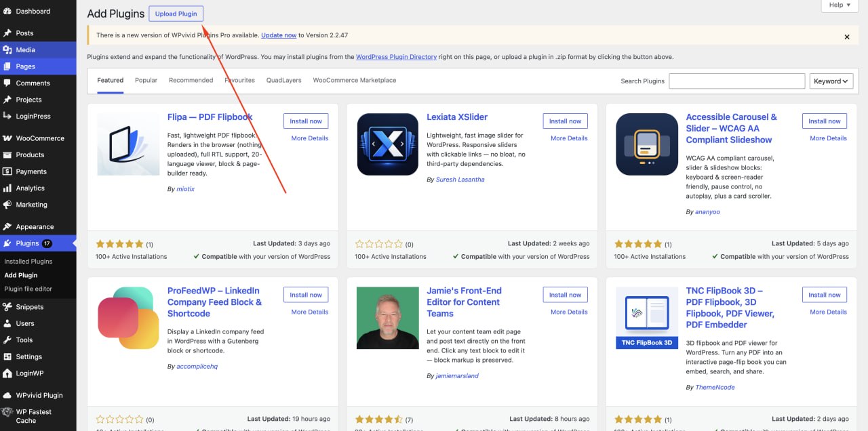Click the WP Fastest Cache cheetah icon
The image size is (868, 431).
7,412
